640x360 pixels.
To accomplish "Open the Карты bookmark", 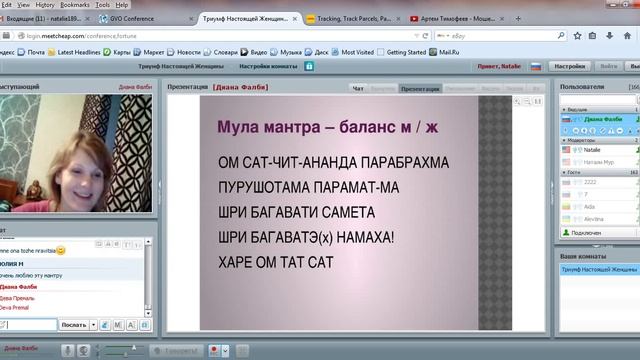I will (117, 52).
